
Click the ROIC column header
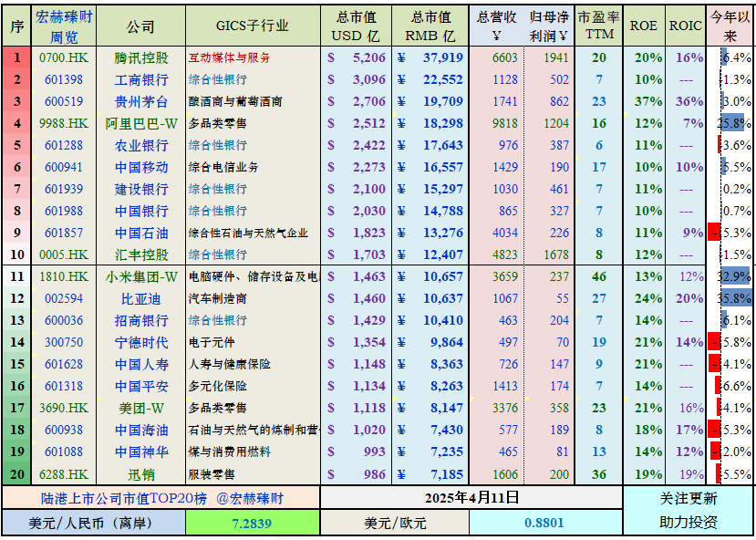pyautogui.click(x=685, y=26)
